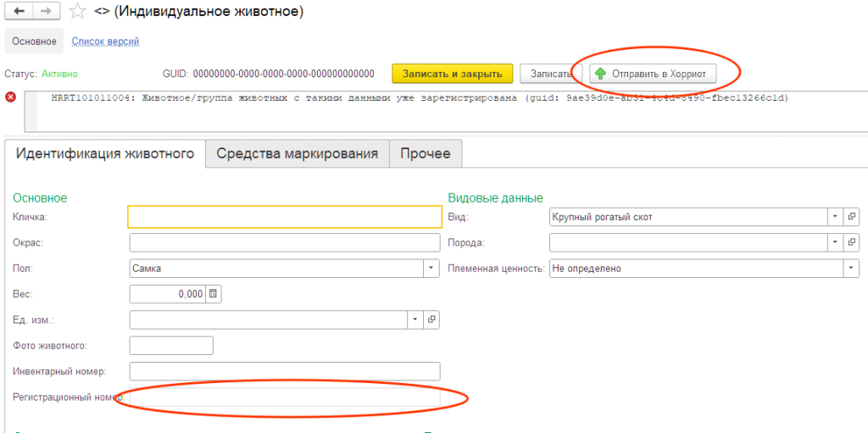Screen dimensions: 868x433
Task: Click the Регистрационный номер field
Action: [x=284, y=397]
